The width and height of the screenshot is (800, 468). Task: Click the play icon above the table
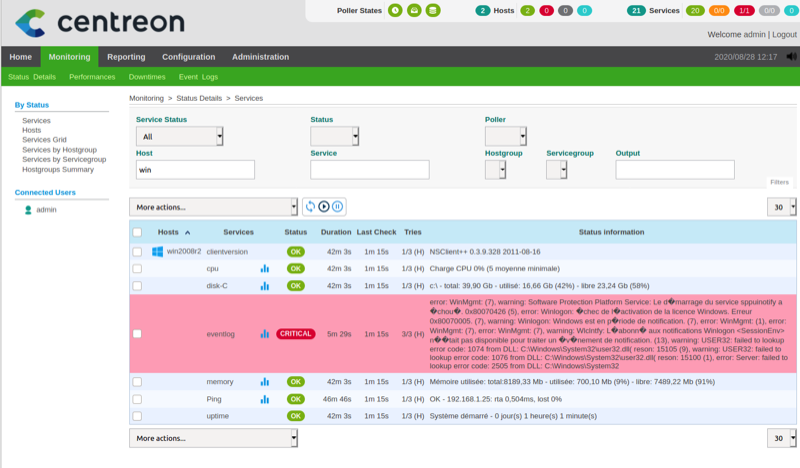point(324,206)
